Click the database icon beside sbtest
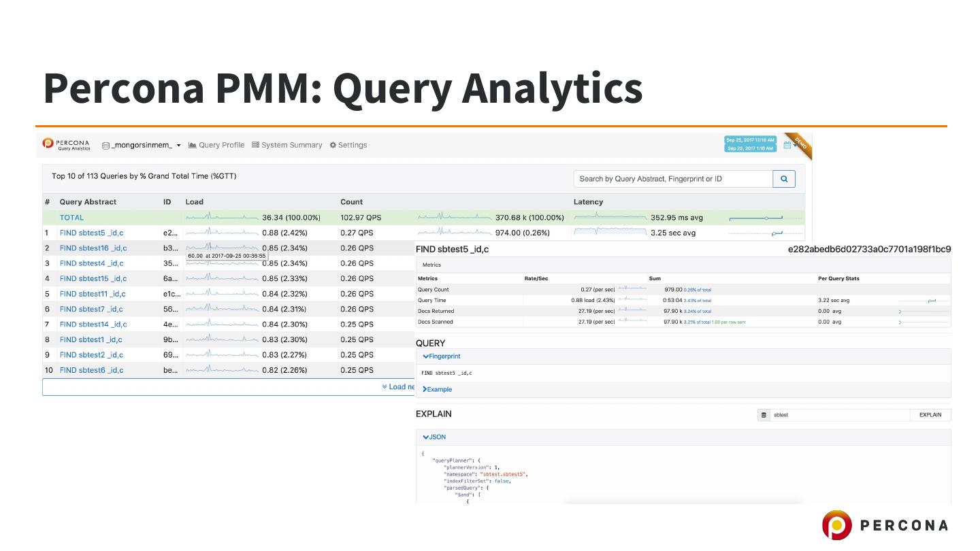This screenshot has width=980, height=551. [x=764, y=415]
